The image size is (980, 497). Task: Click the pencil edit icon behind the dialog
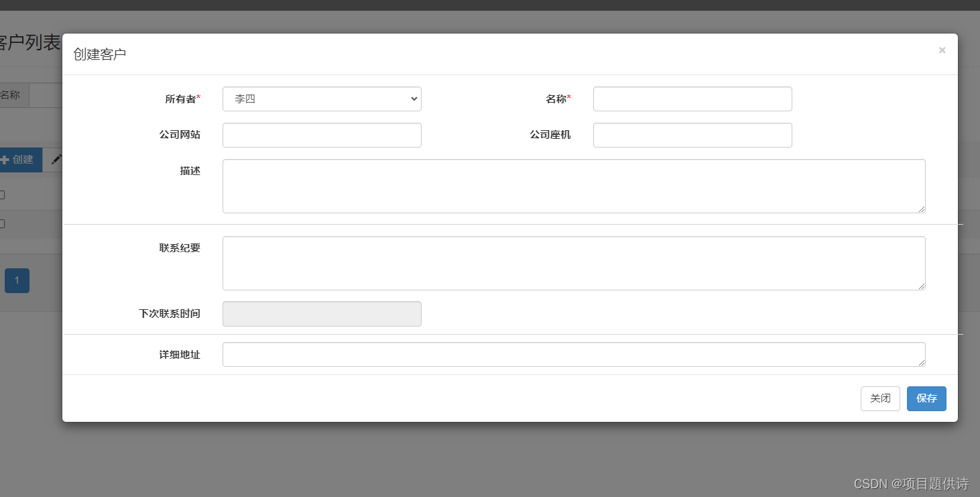tap(56, 160)
